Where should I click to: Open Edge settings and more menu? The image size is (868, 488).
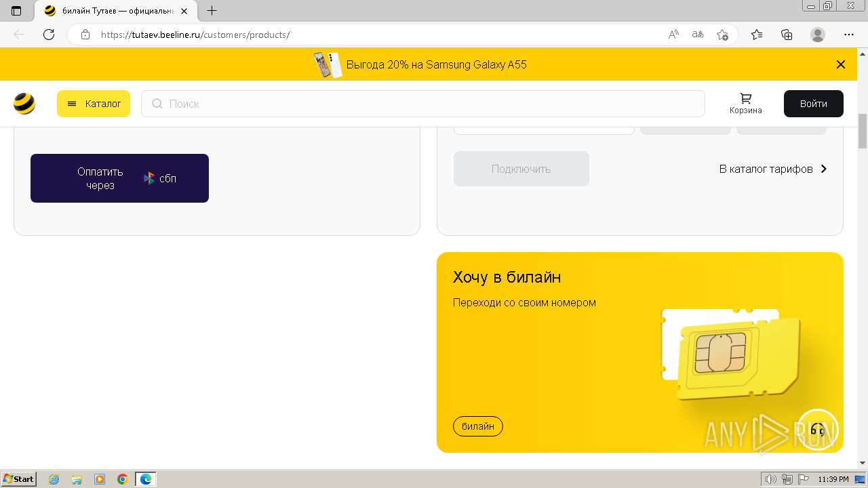coord(849,35)
